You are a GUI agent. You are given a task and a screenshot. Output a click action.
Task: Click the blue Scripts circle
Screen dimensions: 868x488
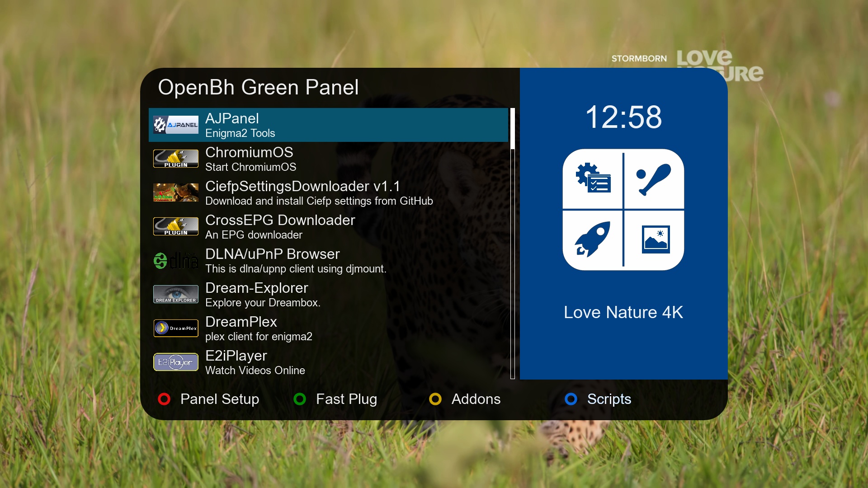pyautogui.click(x=571, y=399)
